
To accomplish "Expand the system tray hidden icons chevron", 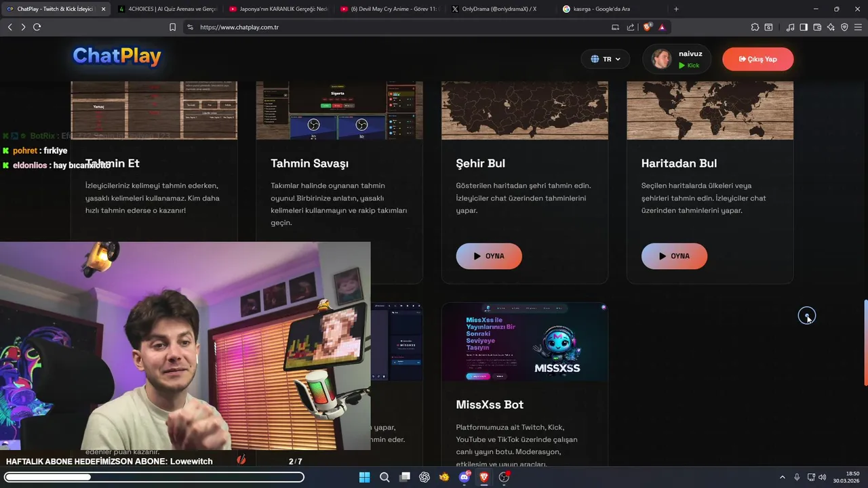I will pos(782,477).
